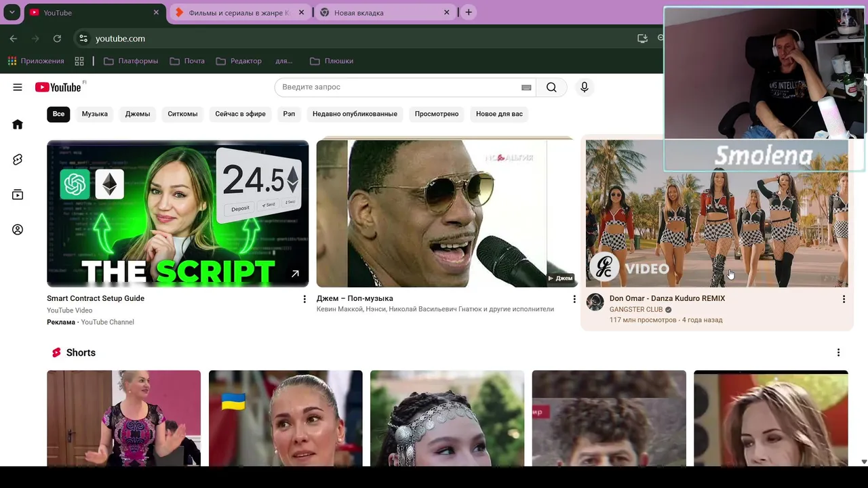Open the Джем – Поп-музыка title link

[x=355, y=298]
